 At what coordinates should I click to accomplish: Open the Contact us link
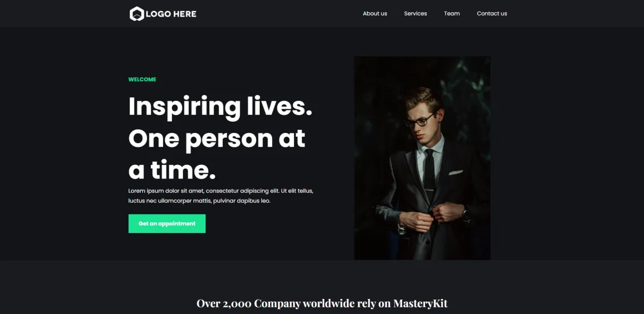click(492, 13)
